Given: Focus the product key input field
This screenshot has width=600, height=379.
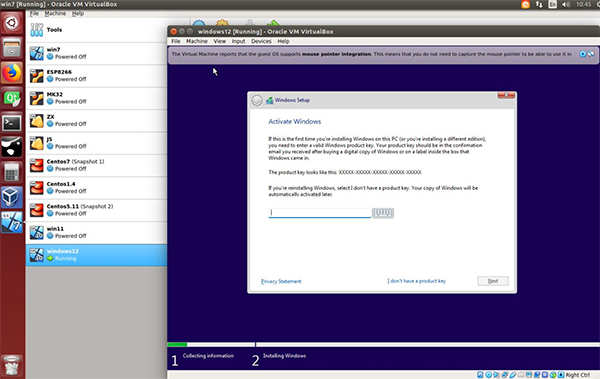Looking at the screenshot, I should click(320, 213).
